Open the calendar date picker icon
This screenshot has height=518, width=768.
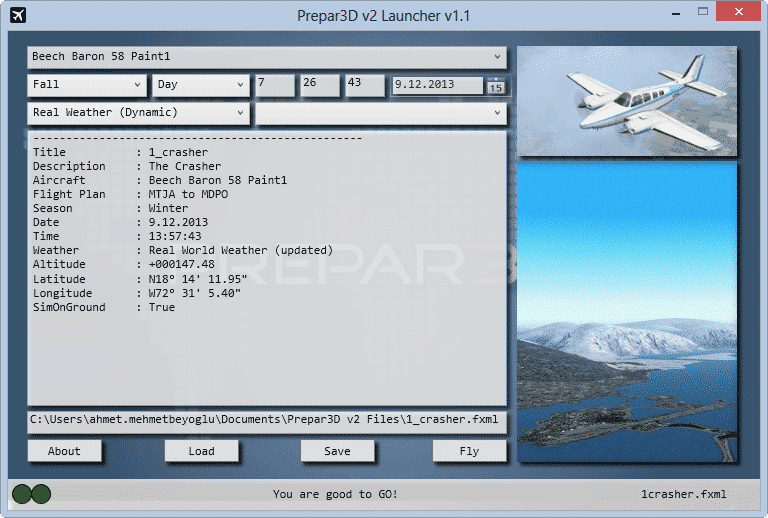pyautogui.click(x=495, y=87)
